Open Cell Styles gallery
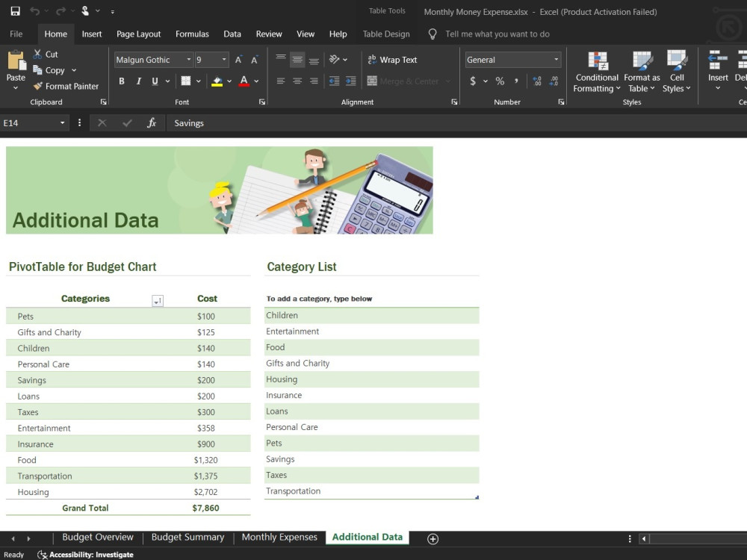The height and width of the screenshot is (560, 747). tap(677, 72)
